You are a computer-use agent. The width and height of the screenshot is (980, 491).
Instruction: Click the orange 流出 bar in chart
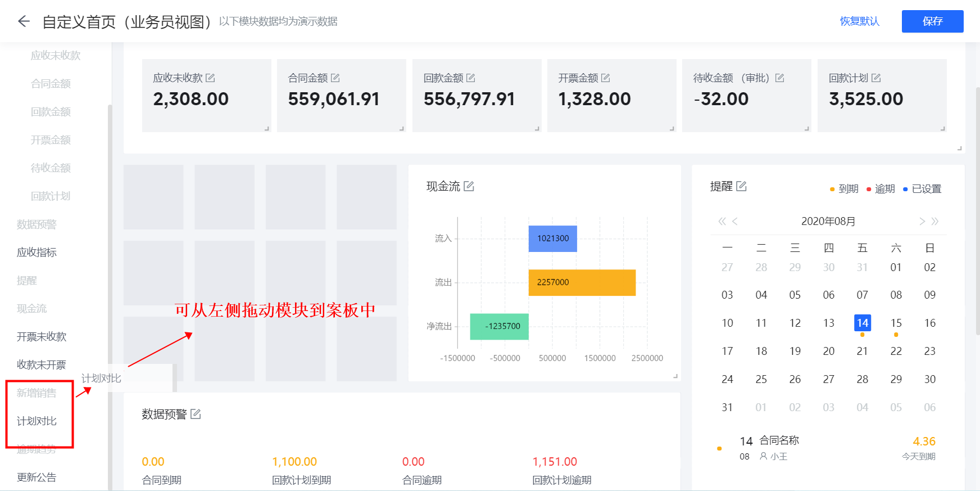tap(582, 282)
